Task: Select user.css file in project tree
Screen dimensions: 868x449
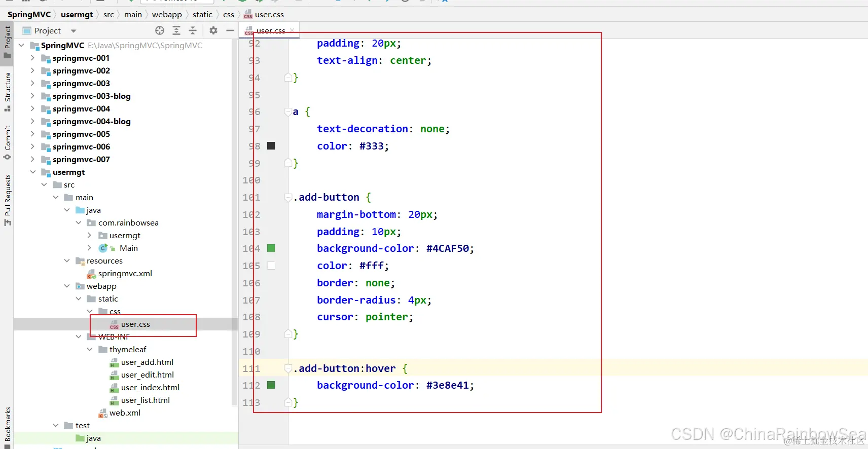Action: click(x=135, y=324)
